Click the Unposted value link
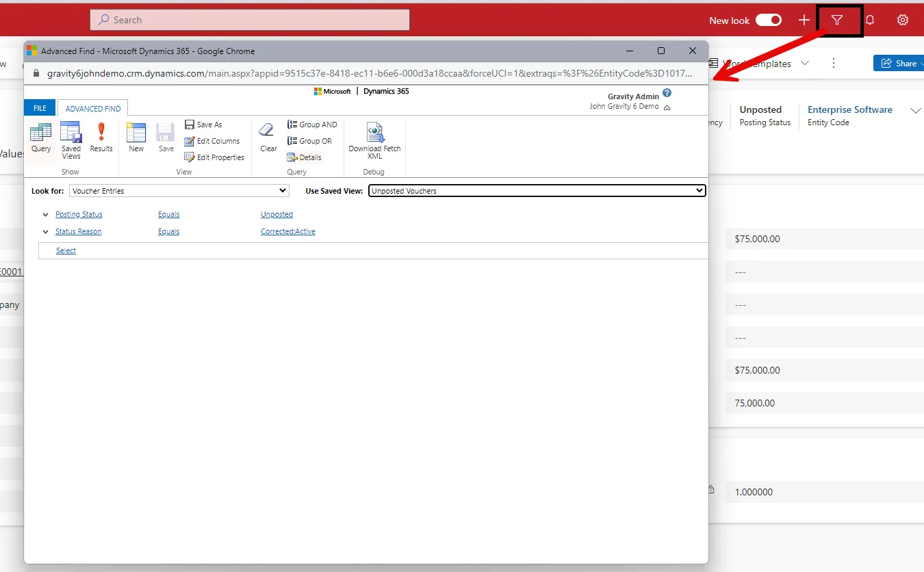This screenshot has height=572, width=924. click(x=277, y=214)
